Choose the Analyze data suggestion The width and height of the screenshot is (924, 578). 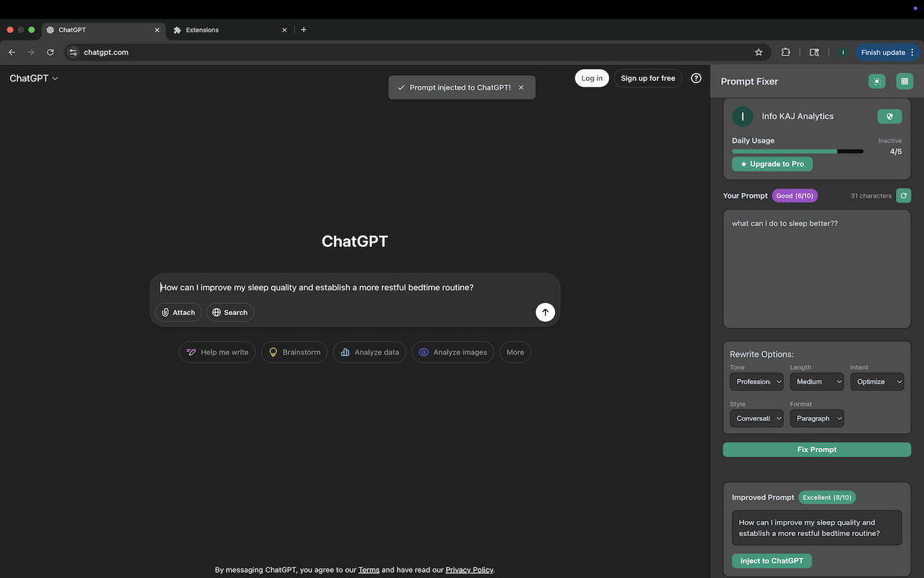369,352
